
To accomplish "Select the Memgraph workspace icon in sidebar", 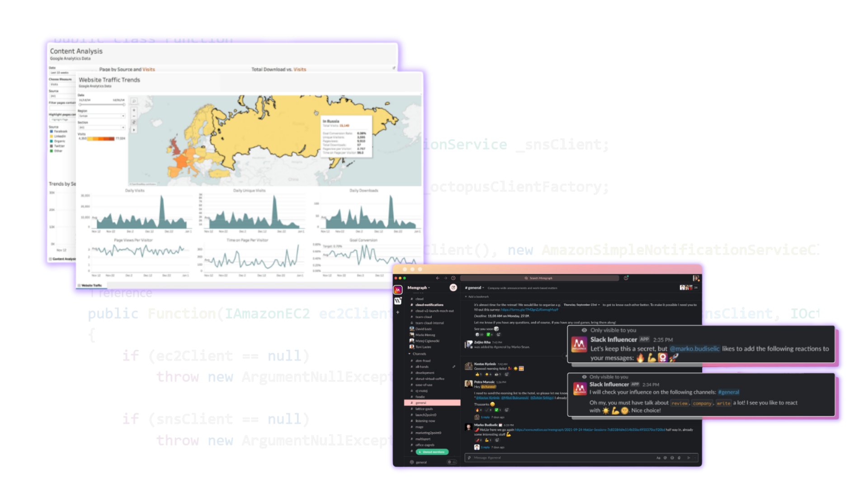I will click(398, 290).
